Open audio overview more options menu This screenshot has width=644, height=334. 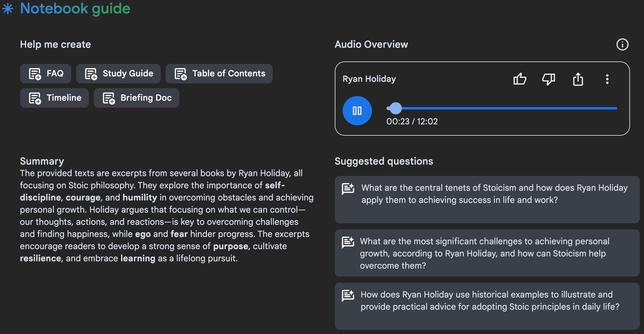click(x=607, y=79)
